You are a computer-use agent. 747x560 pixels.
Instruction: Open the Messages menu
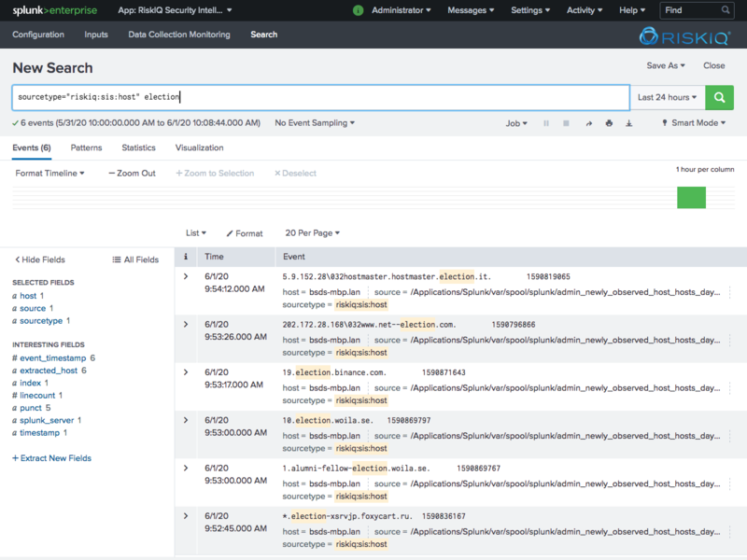point(471,10)
